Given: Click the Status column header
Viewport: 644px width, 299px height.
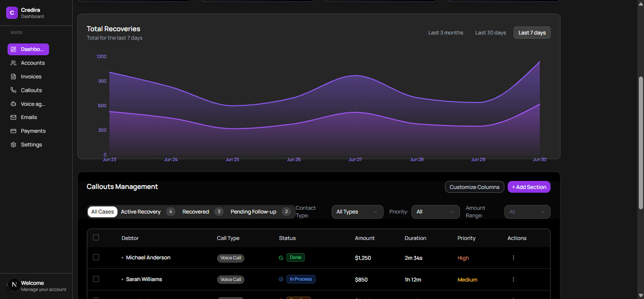Looking at the screenshot, I should click(287, 238).
